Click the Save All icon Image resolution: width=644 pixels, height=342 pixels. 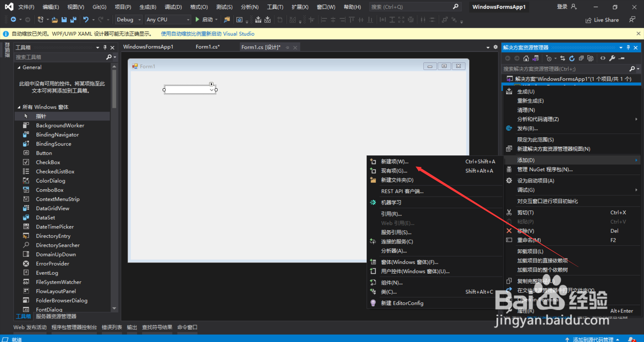click(73, 19)
